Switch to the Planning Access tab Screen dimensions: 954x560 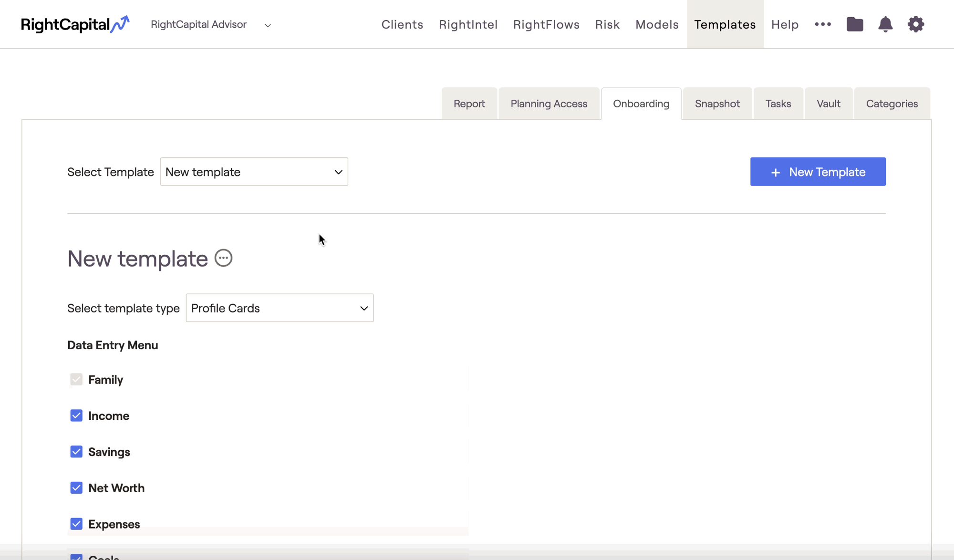pyautogui.click(x=549, y=104)
